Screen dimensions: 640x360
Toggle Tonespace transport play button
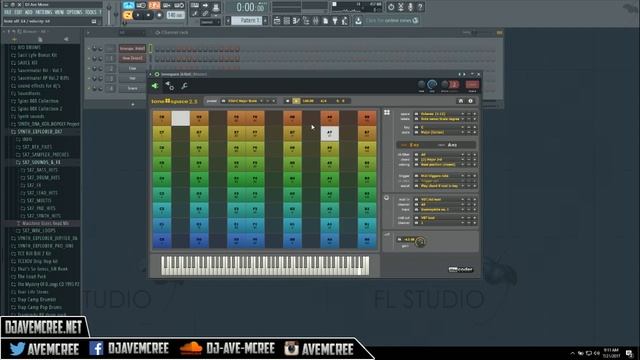click(x=296, y=101)
